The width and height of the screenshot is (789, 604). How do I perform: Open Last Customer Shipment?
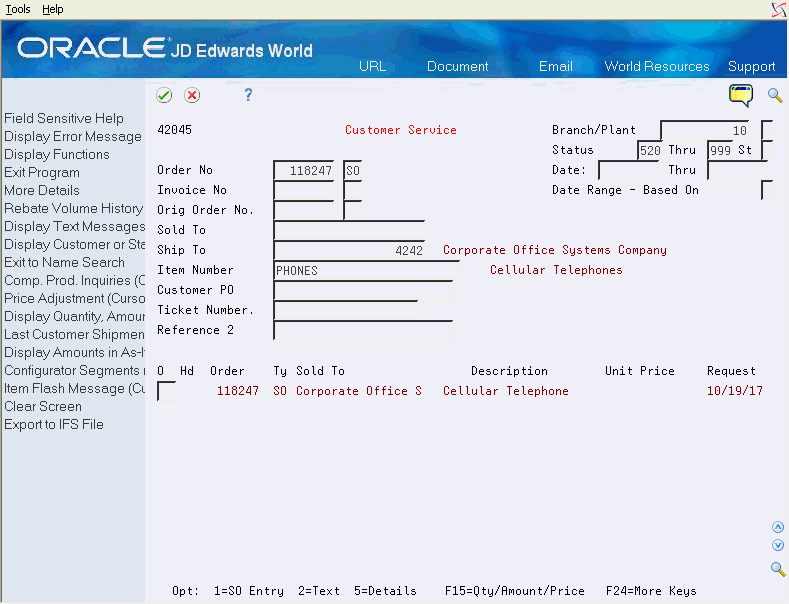pyautogui.click(x=74, y=334)
